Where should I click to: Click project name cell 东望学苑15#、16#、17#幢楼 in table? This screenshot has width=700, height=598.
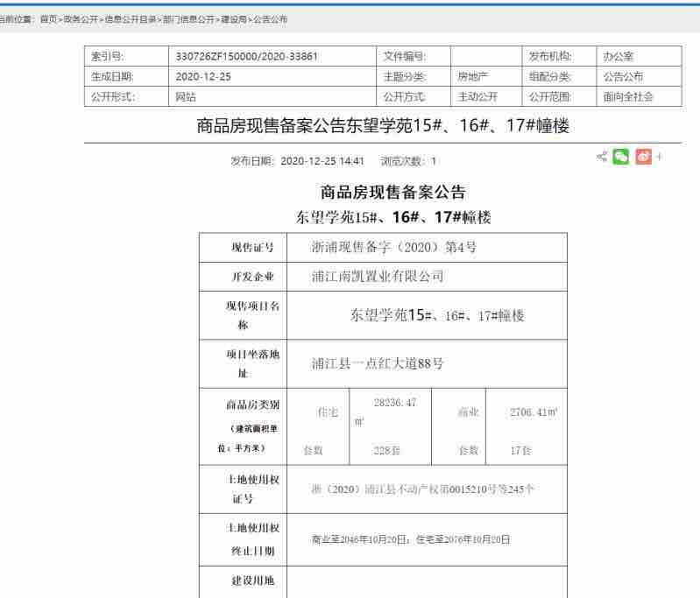437,315
